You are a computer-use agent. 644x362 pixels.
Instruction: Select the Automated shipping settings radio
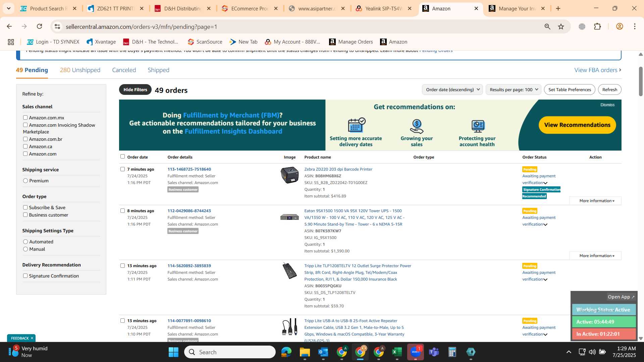coord(25,242)
